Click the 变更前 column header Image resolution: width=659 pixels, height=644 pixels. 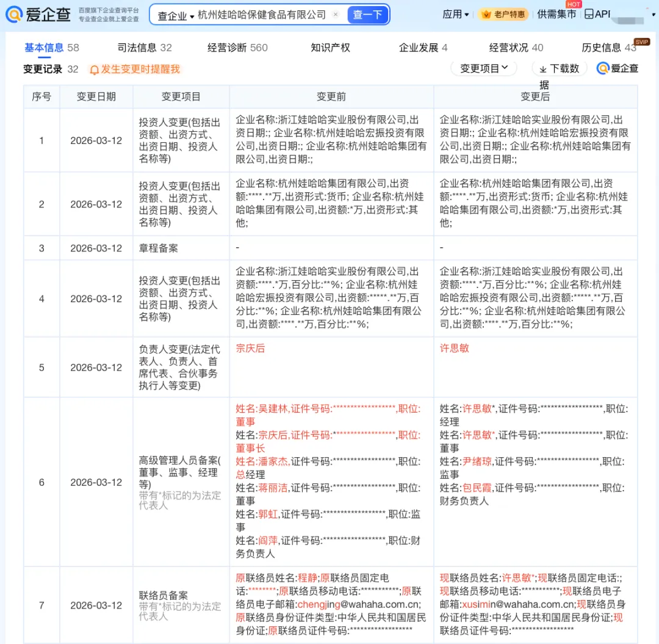(x=331, y=96)
